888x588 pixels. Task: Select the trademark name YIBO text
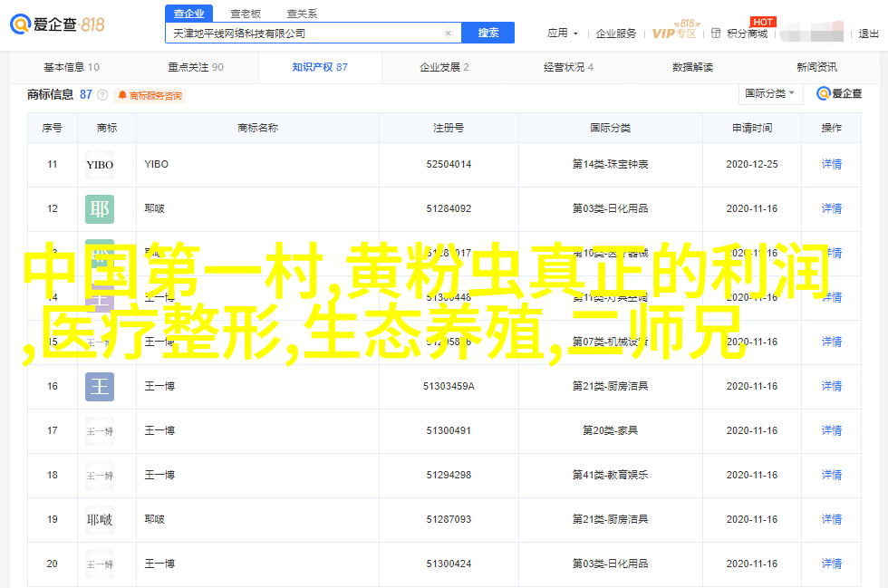coord(156,164)
